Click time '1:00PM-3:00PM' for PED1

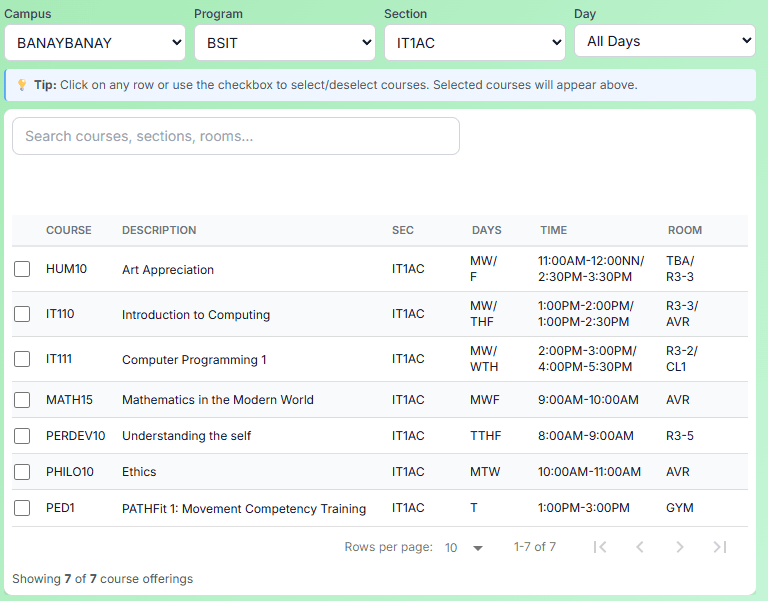[584, 508]
